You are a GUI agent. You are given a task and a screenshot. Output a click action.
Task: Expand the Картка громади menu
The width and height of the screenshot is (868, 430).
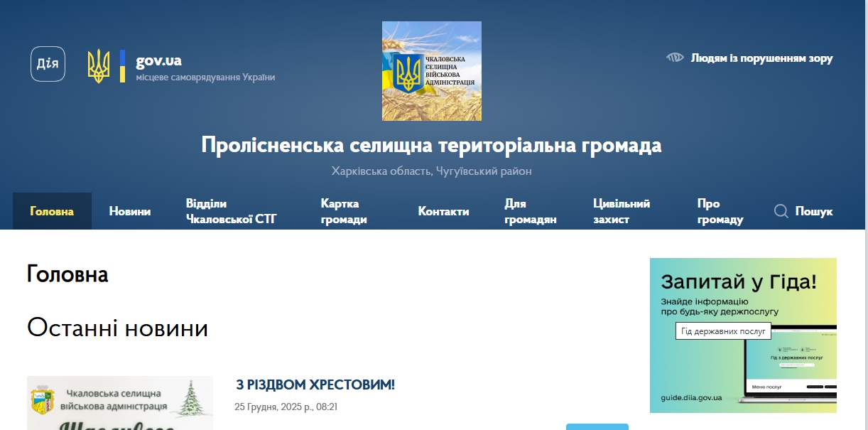click(x=344, y=211)
